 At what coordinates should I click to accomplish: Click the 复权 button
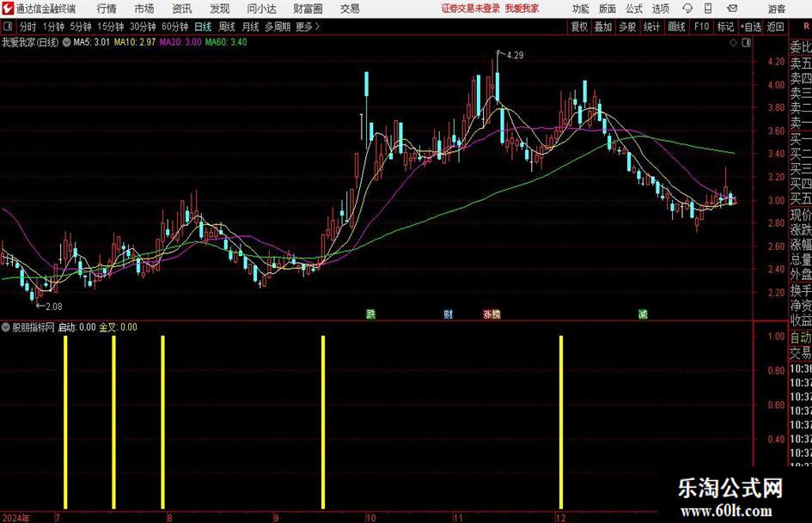click(x=579, y=27)
